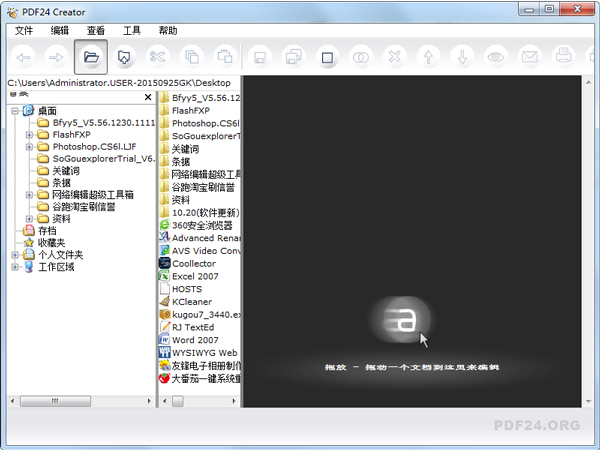
Task: Expand the Photoshop.CS6l.LJF tree folder
Action: click(29, 147)
